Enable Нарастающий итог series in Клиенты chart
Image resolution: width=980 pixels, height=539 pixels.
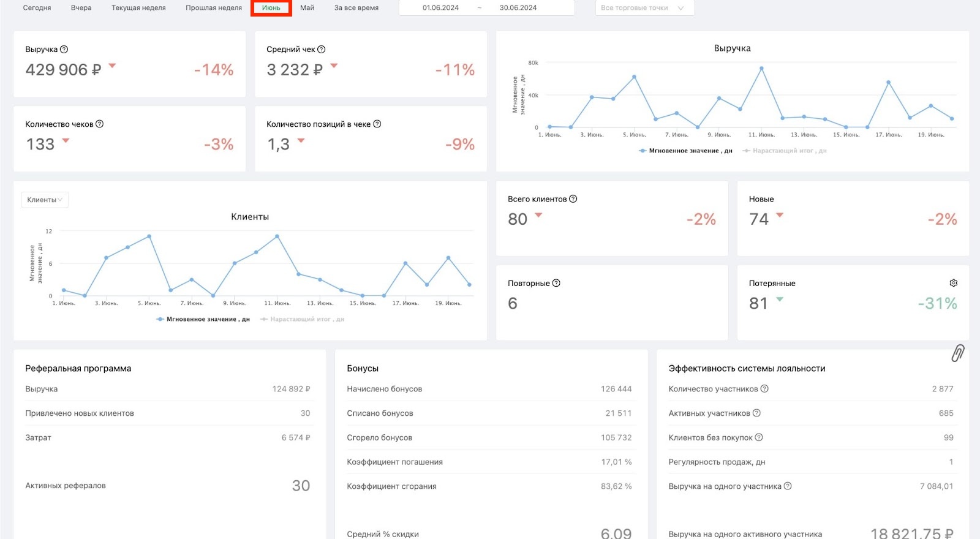(x=302, y=319)
